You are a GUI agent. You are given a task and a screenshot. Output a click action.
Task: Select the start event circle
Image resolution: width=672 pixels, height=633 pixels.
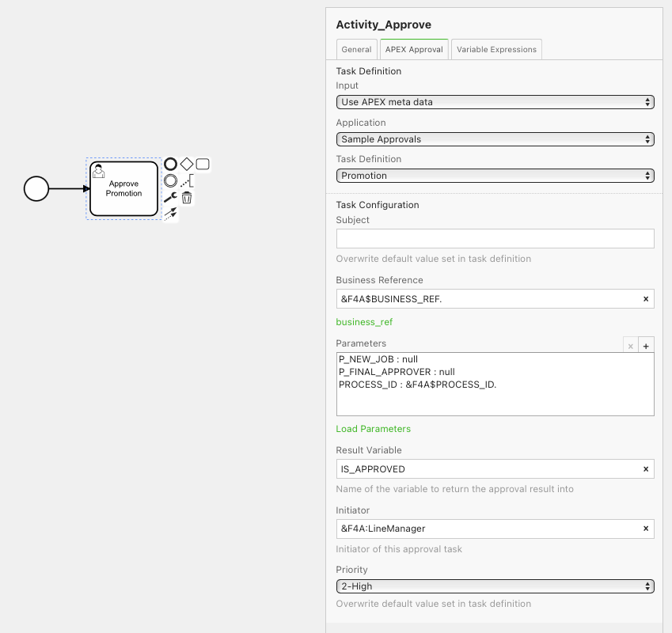coord(36,188)
